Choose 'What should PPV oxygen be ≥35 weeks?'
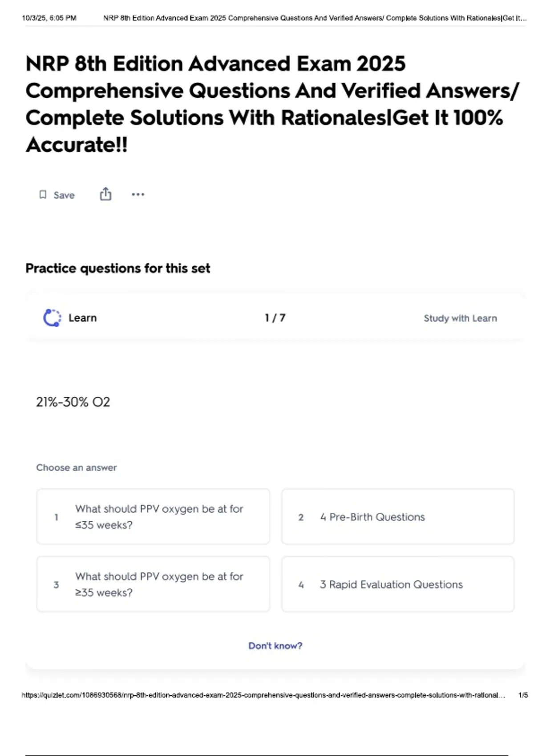534x756 pixels. 153,584
